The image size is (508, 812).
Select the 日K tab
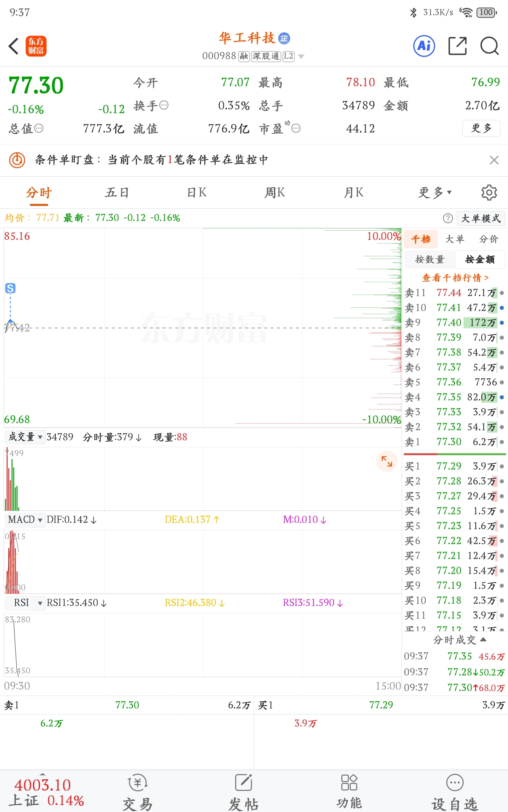[x=197, y=193]
